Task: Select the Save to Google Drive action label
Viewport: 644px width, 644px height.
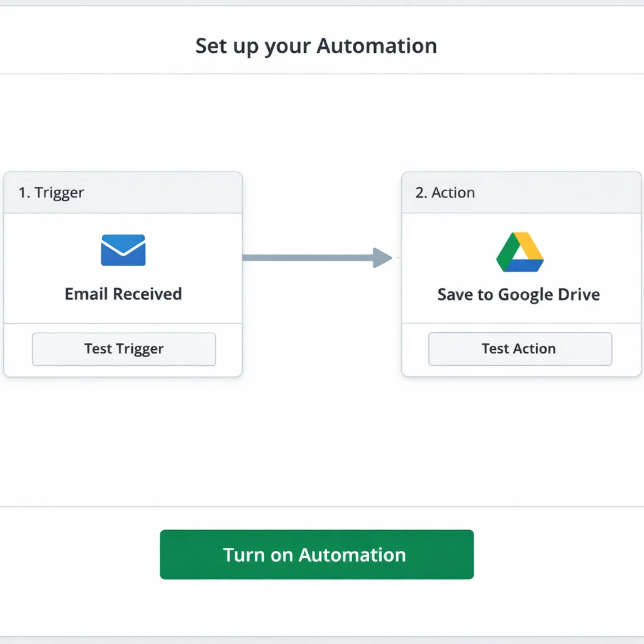Action: click(x=518, y=294)
